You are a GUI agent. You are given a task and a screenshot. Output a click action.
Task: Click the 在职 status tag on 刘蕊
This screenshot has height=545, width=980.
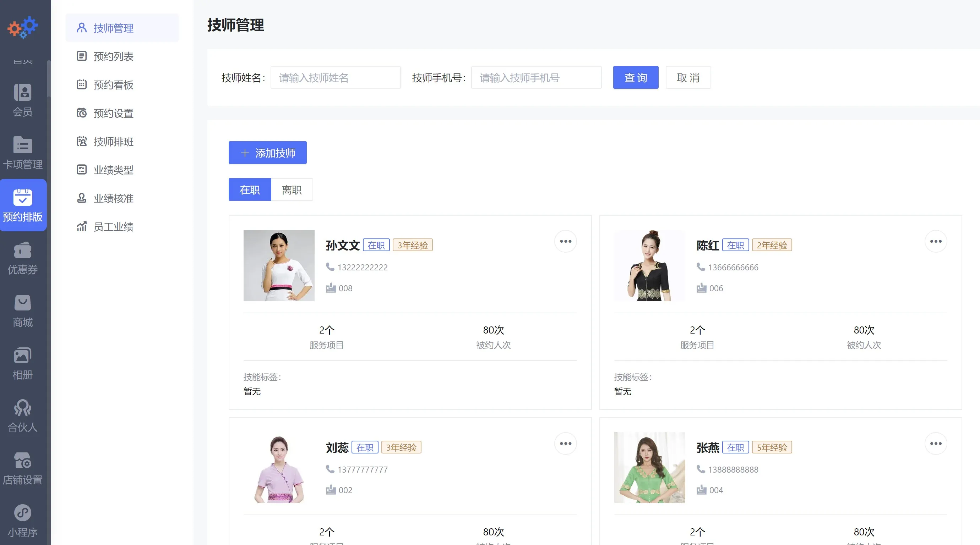[x=365, y=447]
